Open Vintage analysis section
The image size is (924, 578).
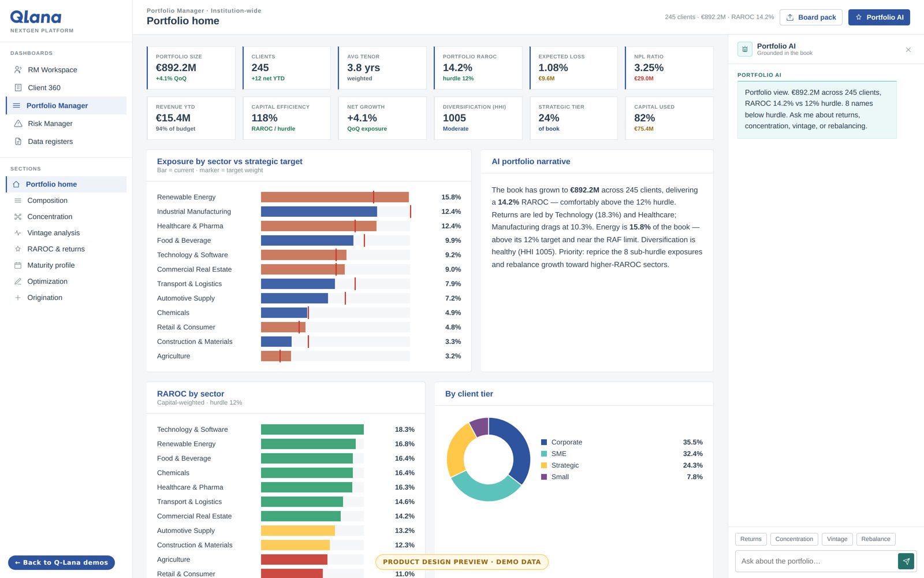[66, 233]
